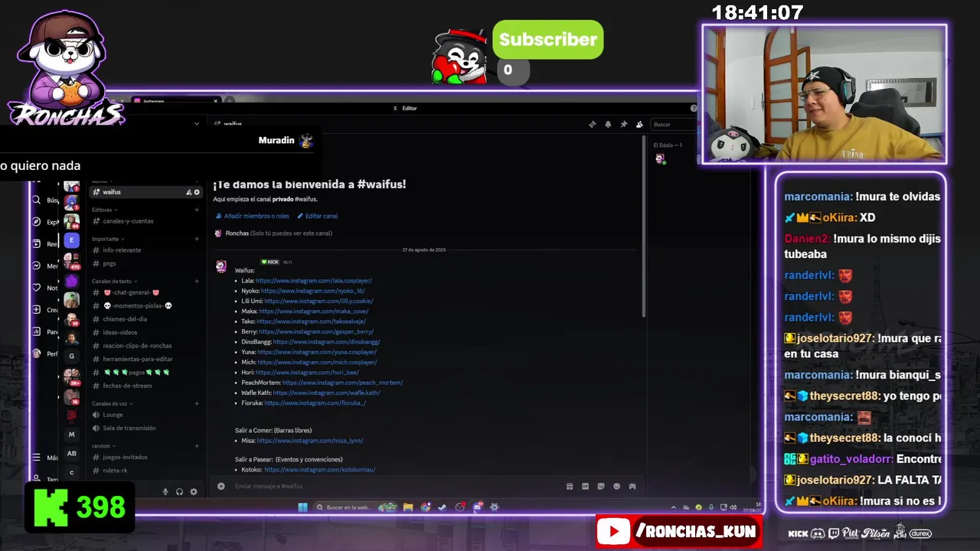Collapse the random category
The image size is (980, 551).
pos(103,445)
